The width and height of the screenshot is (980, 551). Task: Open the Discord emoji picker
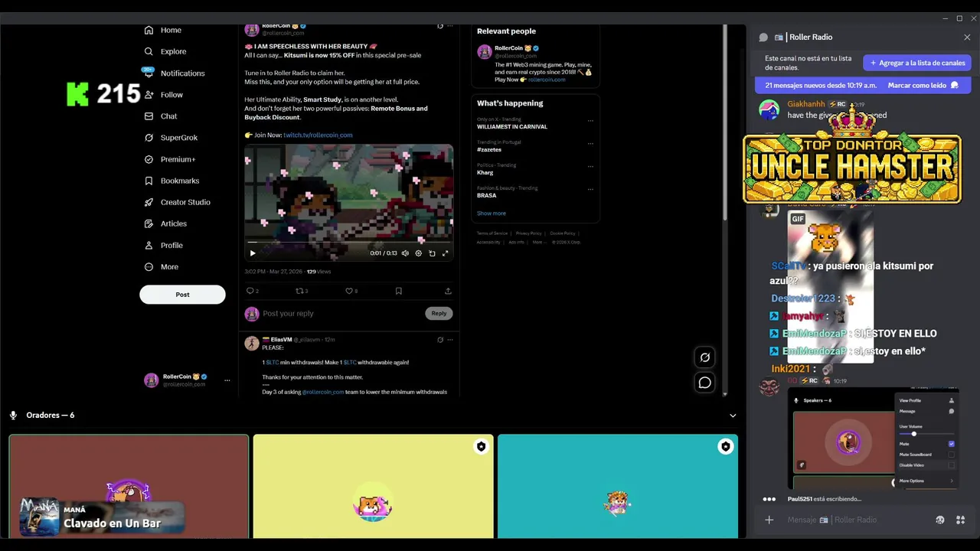tap(940, 520)
